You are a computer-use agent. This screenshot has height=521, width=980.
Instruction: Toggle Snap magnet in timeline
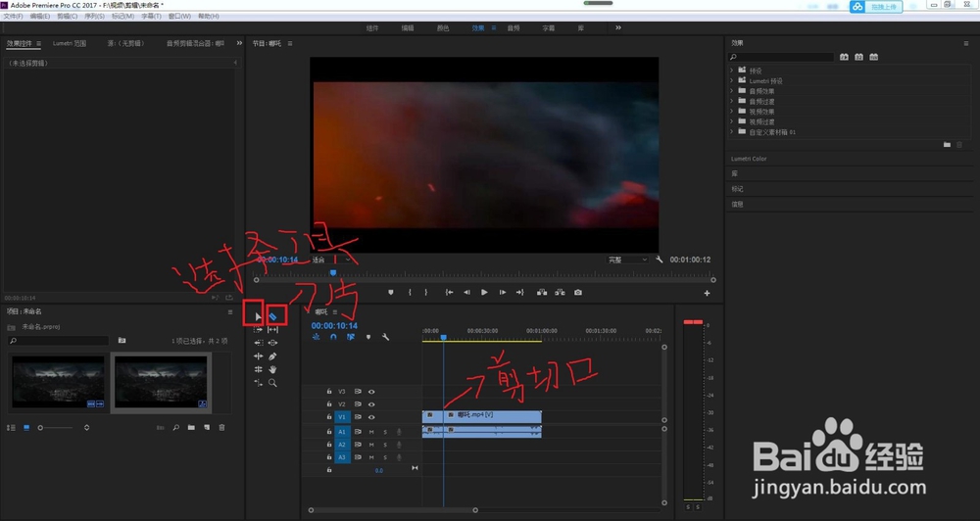pos(333,337)
